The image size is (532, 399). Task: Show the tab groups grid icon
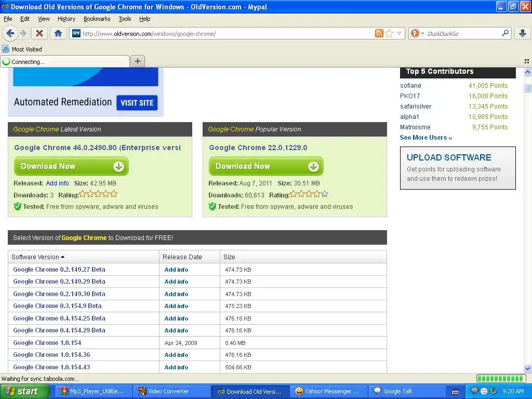point(527,61)
